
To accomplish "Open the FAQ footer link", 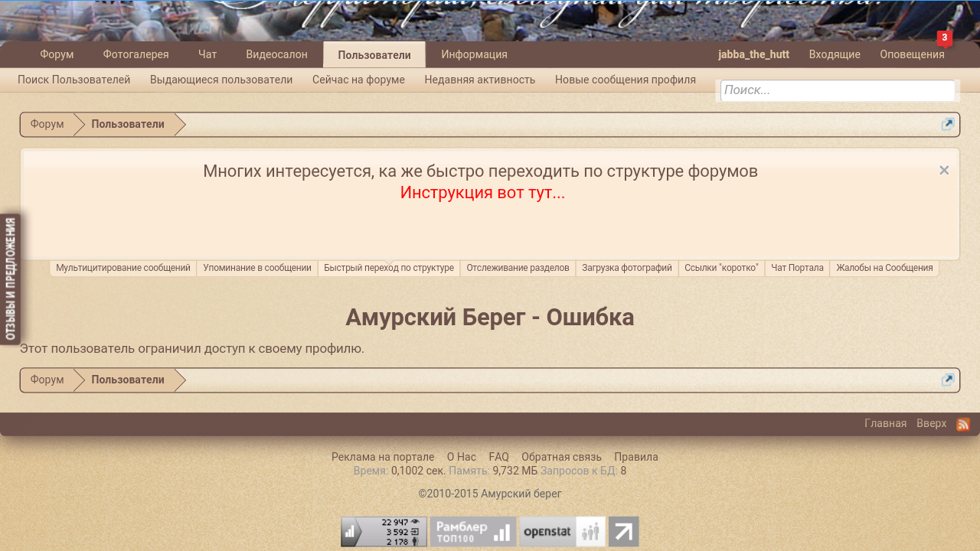I will pos(498,457).
